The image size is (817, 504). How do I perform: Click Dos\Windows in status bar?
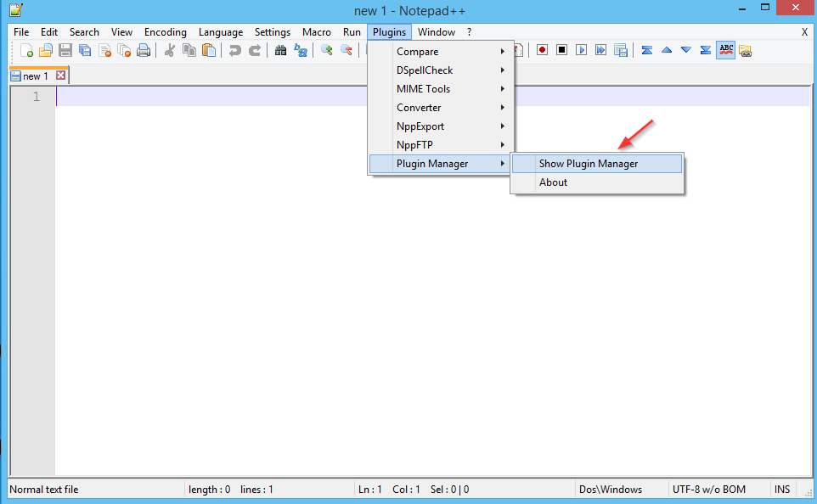click(611, 490)
